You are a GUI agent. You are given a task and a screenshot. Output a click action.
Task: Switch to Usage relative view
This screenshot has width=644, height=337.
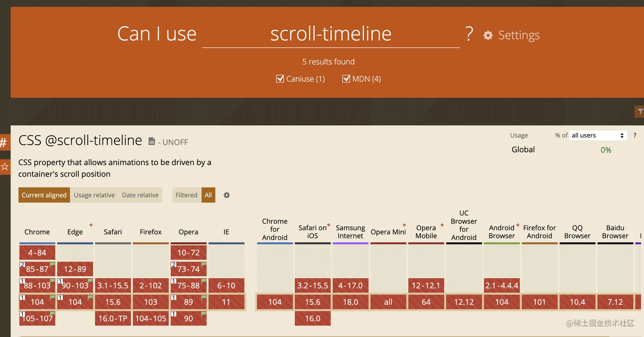click(94, 195)
